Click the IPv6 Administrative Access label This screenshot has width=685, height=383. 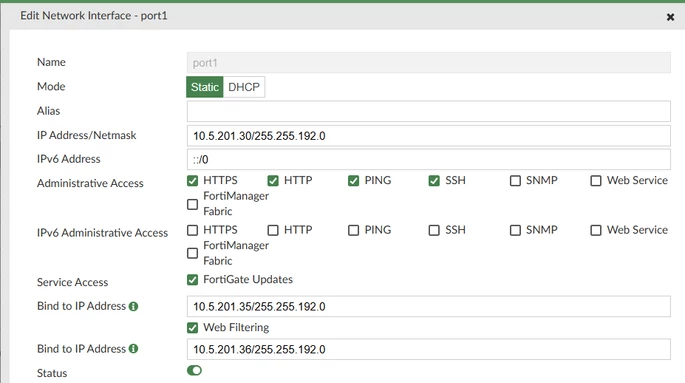tap(102, 233)
